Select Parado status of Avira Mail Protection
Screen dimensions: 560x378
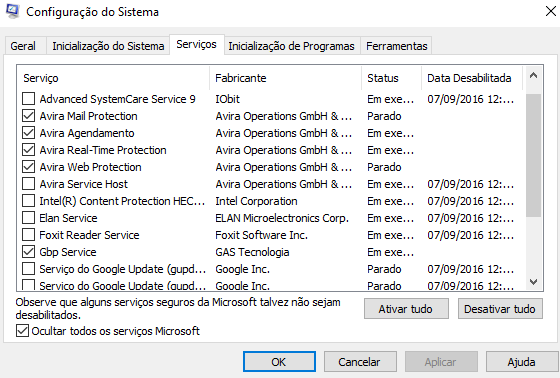click(x=384, y=116)
